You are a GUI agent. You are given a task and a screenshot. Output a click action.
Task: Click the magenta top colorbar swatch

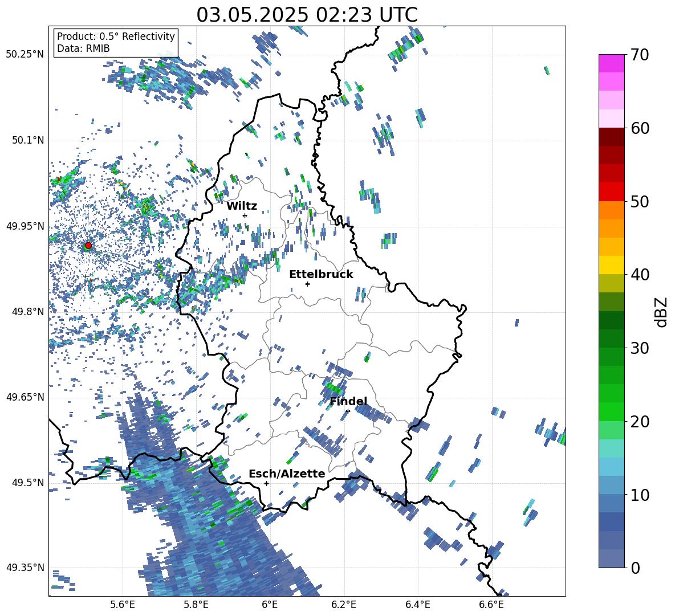(611, 63)
